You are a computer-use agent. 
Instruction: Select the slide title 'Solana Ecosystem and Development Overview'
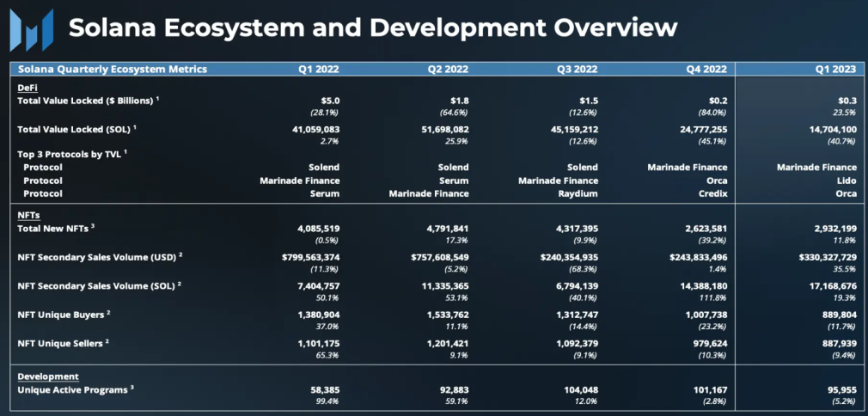tap(373, 28)
